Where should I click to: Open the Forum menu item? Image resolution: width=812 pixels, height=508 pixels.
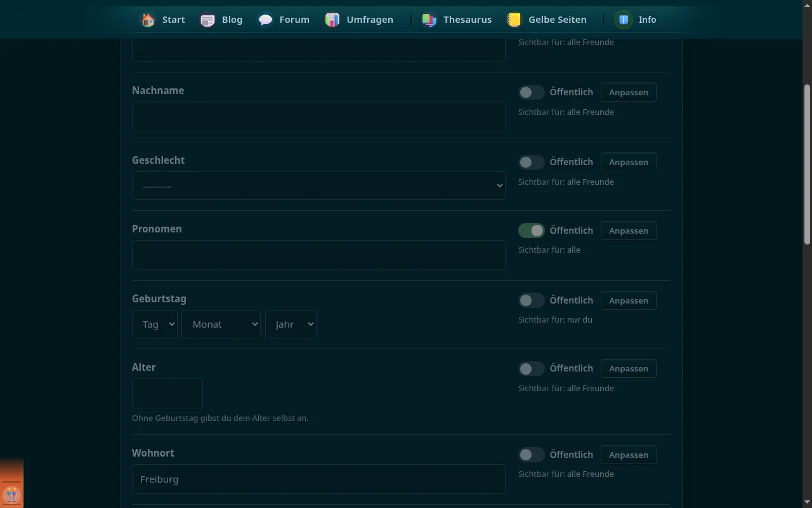click(x=284, y=20)
